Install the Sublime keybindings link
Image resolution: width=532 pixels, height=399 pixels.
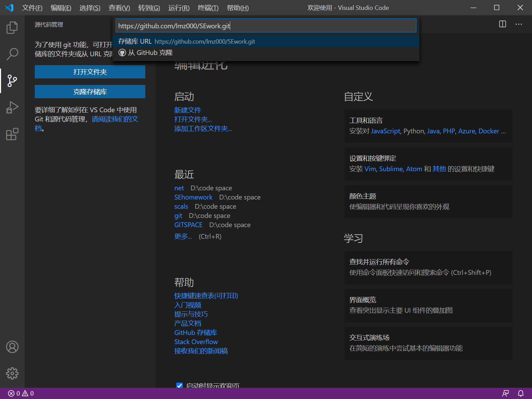[x=391, y=169]
